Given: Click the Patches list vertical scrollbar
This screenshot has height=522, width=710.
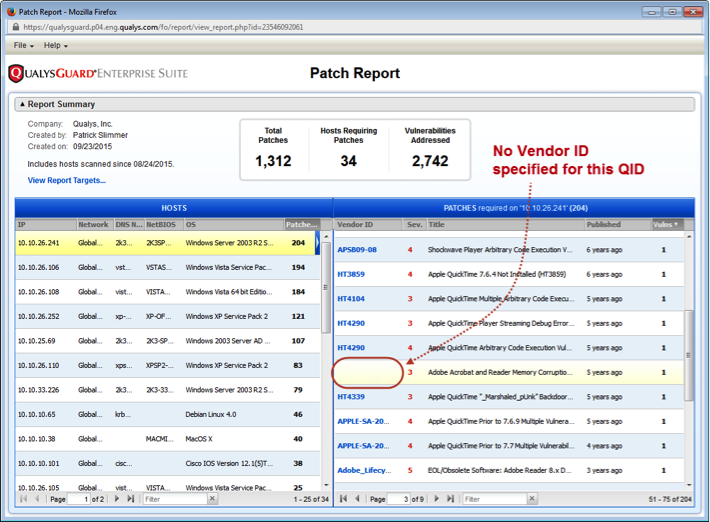Looking at the screenshot, I should (689, 355).
